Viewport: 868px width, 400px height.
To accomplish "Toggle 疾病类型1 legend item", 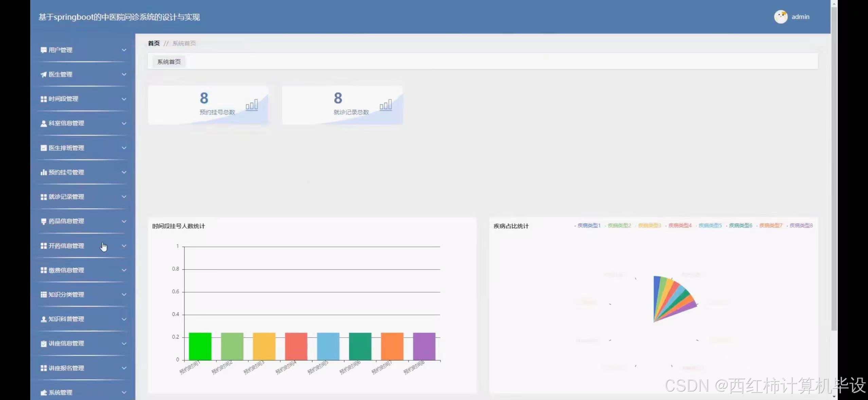I will coord(589,226).
